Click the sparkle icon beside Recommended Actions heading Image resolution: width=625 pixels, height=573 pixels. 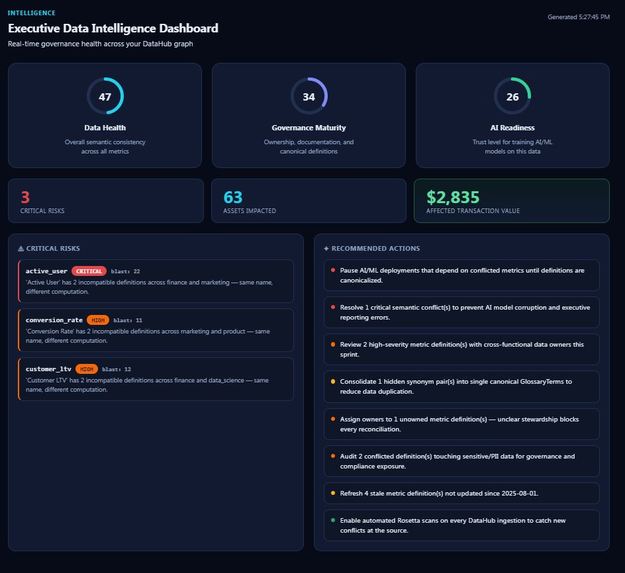click(326, 249)
